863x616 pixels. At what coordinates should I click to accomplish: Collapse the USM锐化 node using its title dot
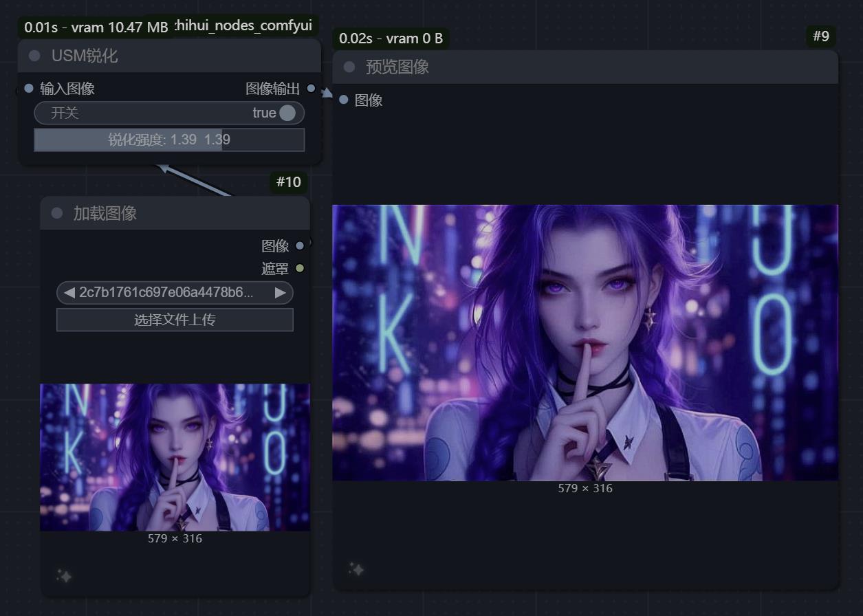[x=34, y=56]
